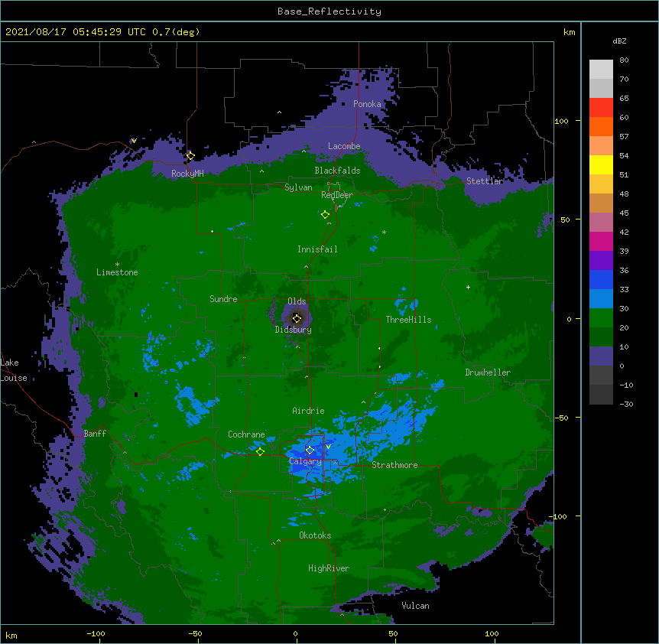Viewport: 659px width, 644px height.
Task: Click the Innisfail label
Action: tap(317, 249)
